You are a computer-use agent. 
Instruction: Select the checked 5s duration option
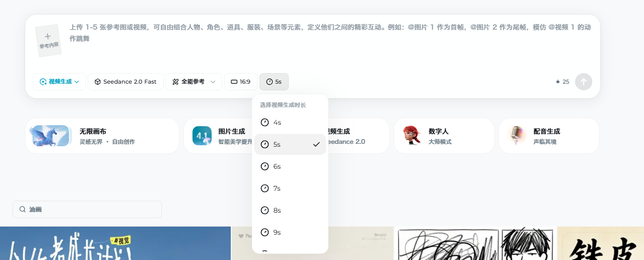290,144
